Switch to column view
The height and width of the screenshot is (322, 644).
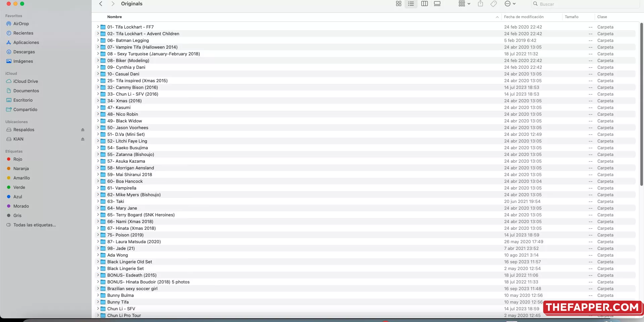[x=424, y=4]
